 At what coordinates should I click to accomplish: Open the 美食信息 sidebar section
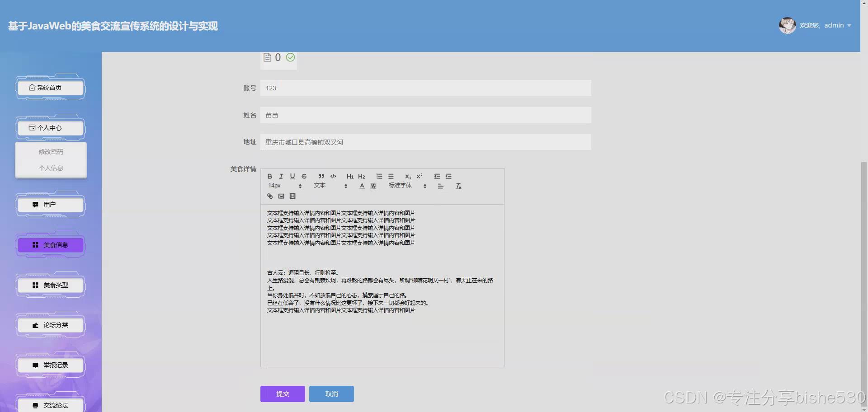[x=50, y=245]
